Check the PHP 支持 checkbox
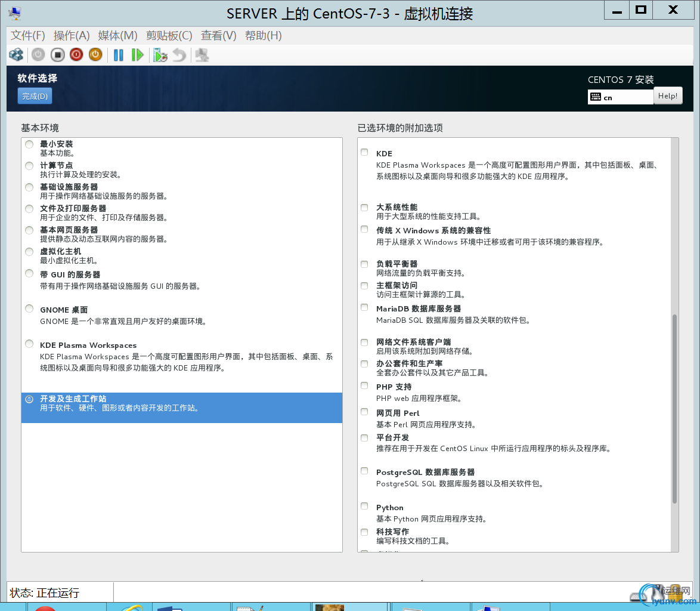The width and height of the screenshot is (700, 611). pyautogui.click(x=365, y=385)
